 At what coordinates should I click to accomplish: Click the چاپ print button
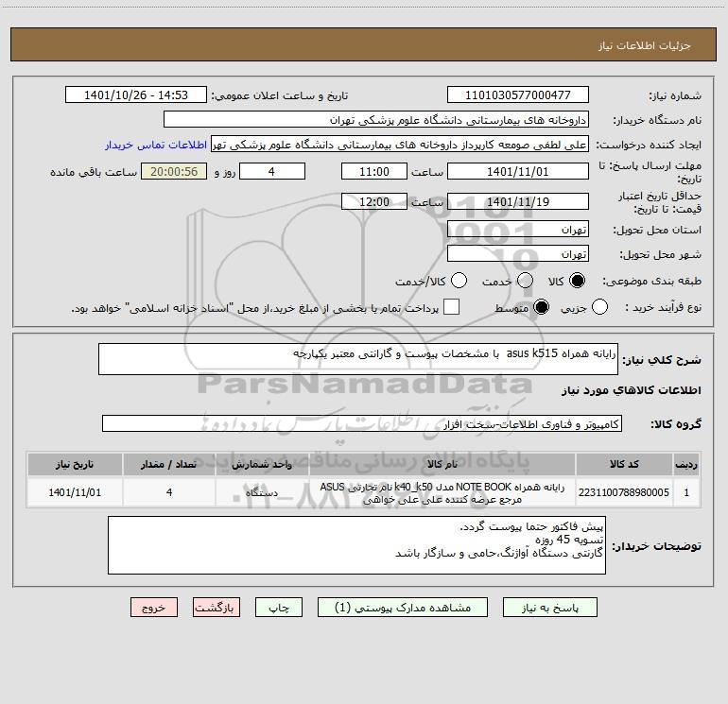point(279,608)
